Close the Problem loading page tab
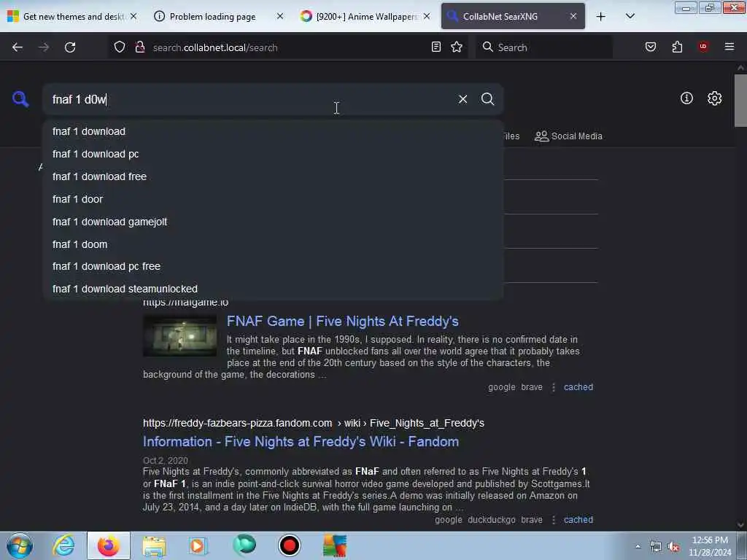 click(x=280, y=16)
